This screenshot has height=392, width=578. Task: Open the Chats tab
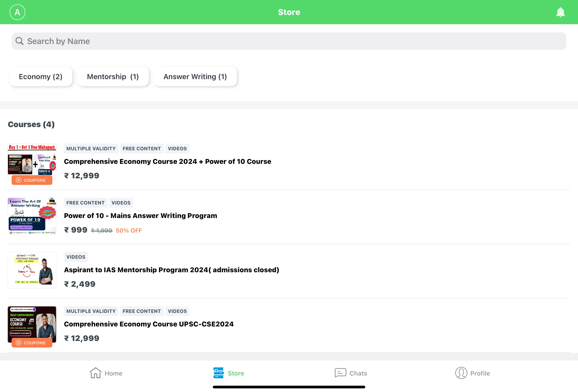(x=351, y=373)
